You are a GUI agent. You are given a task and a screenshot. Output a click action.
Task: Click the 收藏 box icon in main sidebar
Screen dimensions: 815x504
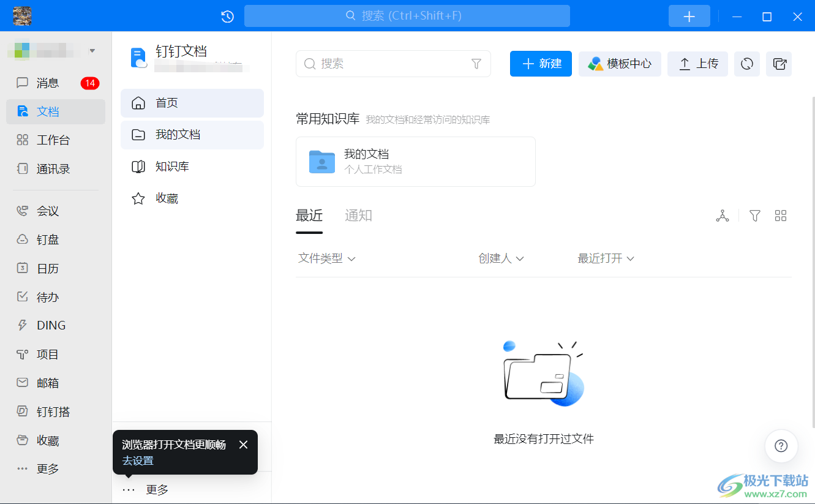tap(23, 440)
